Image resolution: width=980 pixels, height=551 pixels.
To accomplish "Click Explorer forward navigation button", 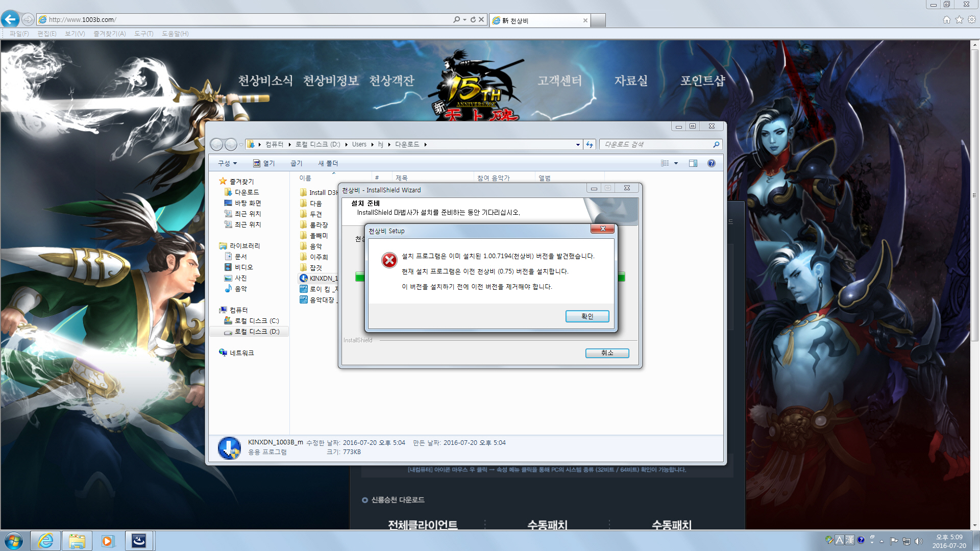I will click(x=231, y=144).
